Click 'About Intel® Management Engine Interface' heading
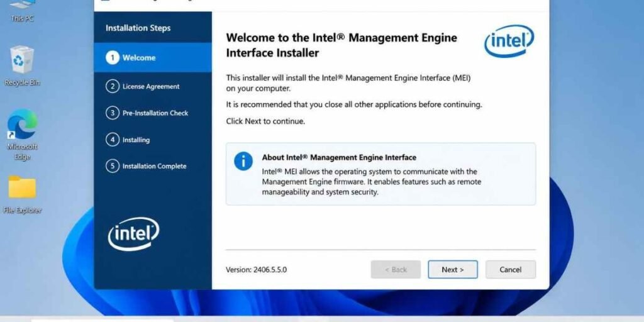Screen dimensions: 644x322 coord(339,157)
